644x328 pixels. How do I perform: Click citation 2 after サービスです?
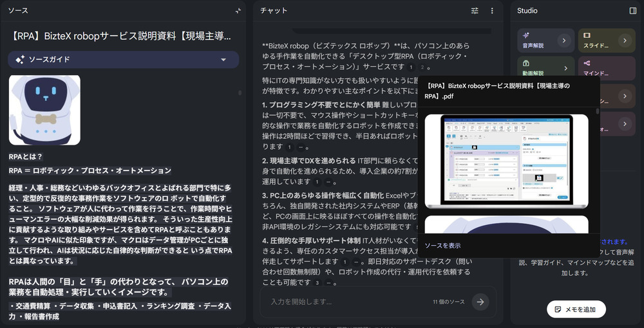pos(421,68)
